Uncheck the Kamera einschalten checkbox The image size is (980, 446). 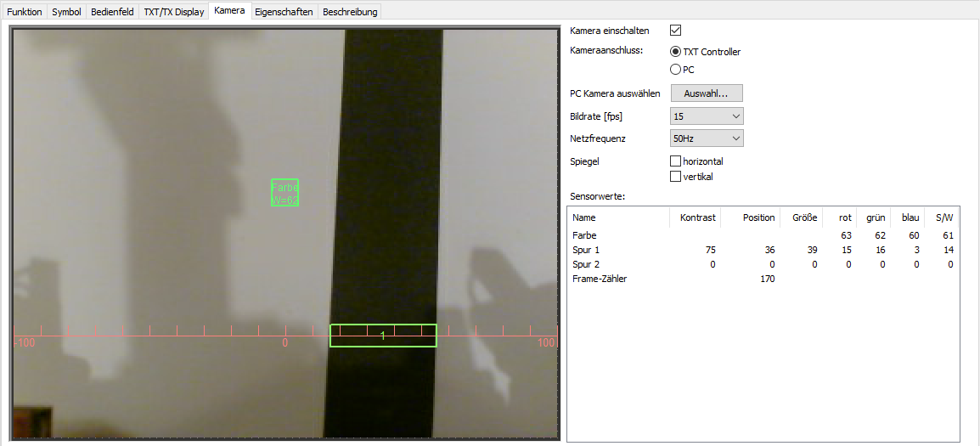(x=675, y=30)
